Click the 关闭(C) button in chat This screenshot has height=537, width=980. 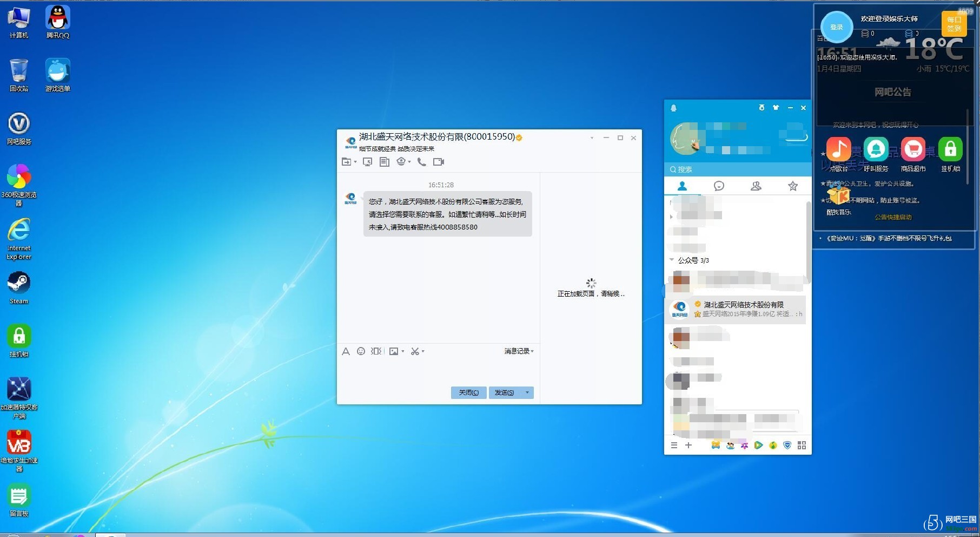pos(469,392)
